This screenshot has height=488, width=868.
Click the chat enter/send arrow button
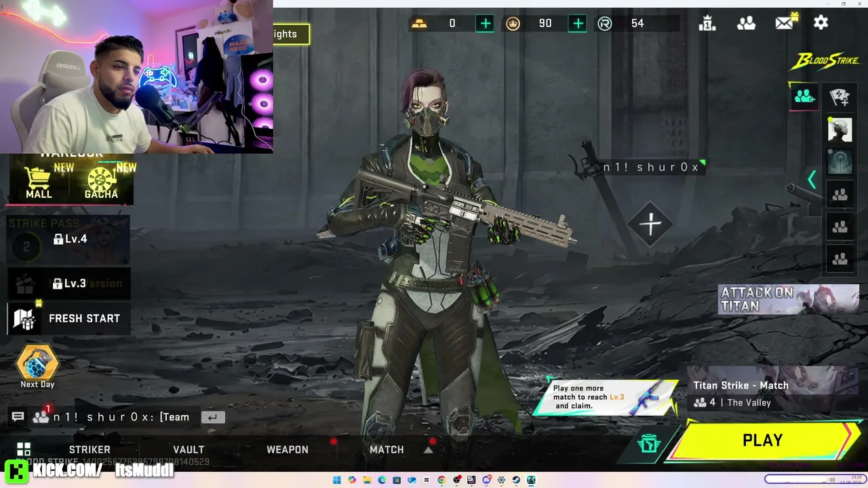coord(212,417)
